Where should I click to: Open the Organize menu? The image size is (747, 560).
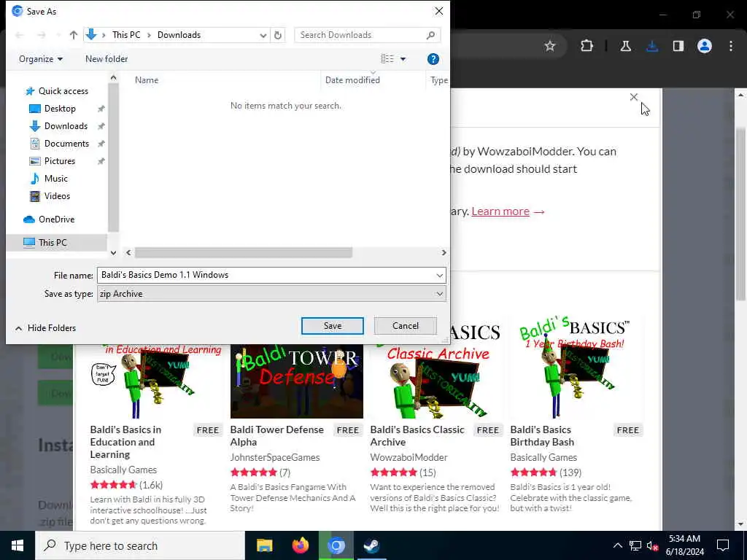click(x=41, y=59)
